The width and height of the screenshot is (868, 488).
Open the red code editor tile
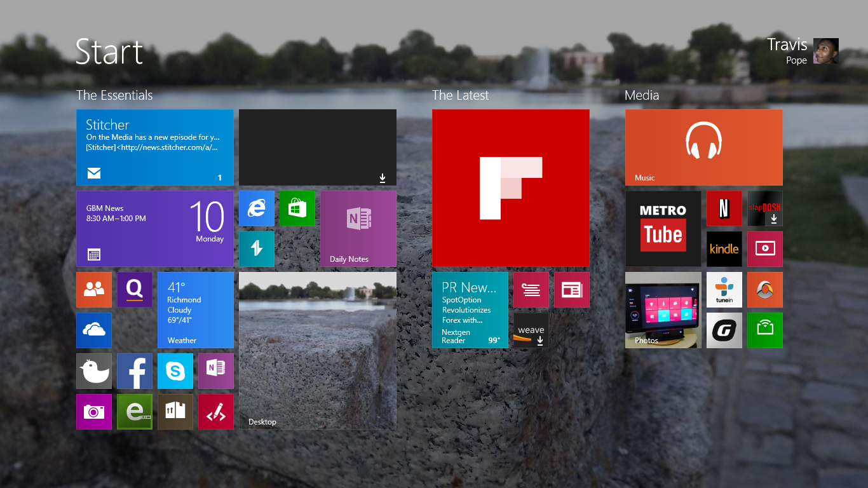pos(216,412)
